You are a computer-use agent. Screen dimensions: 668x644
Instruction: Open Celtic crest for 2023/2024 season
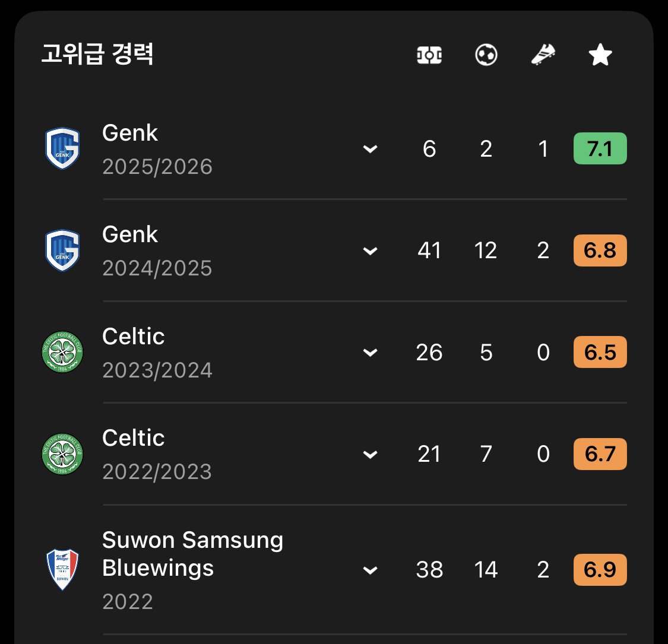(x=62, y=352)
